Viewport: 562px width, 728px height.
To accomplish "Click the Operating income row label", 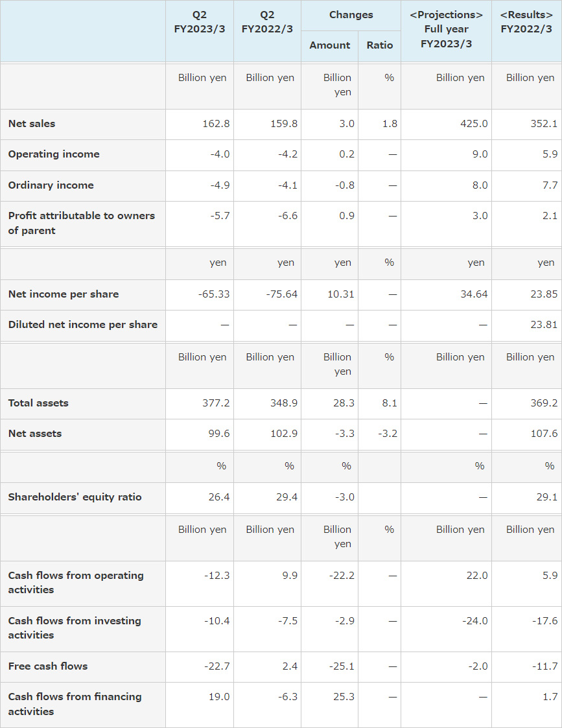I will 54,154.
